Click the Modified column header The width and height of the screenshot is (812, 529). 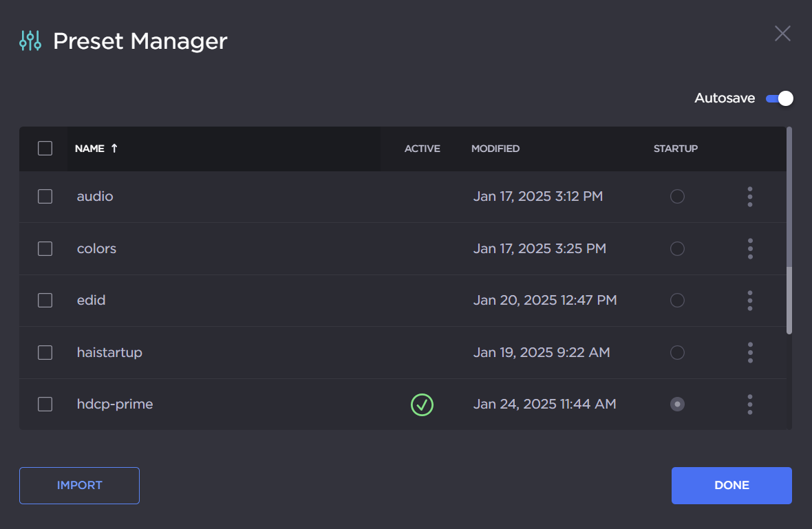(x=495, y=149)
